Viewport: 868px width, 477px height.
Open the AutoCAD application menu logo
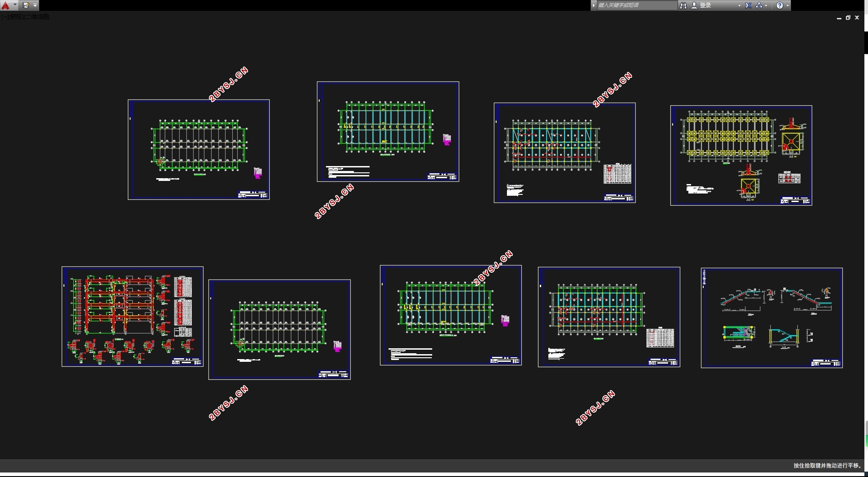6,5
